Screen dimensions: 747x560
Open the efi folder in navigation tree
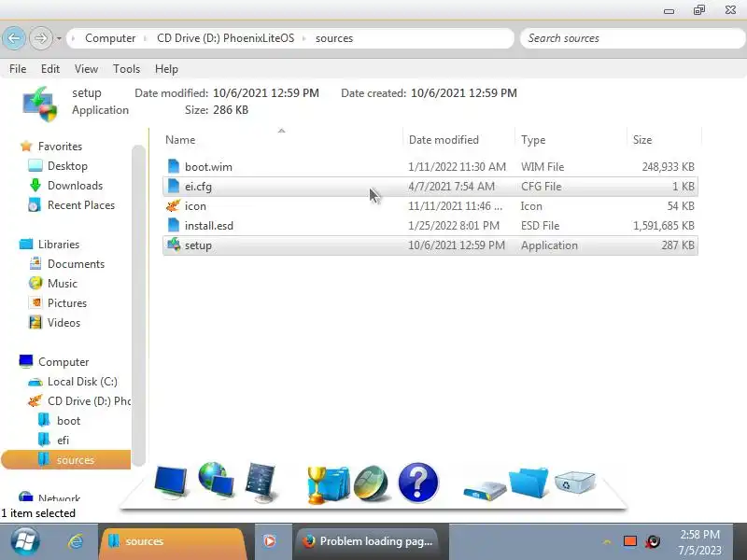tap(63, 440)
